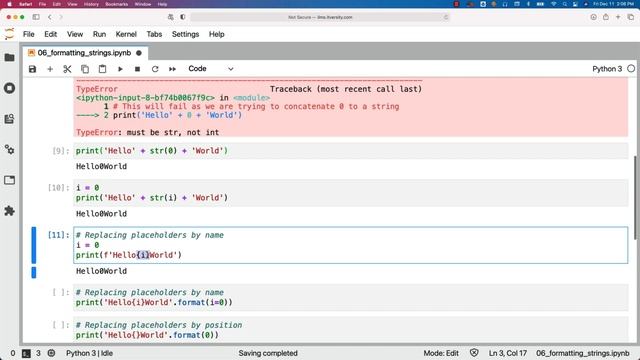Image resolution: width=640 pixels, height=360 pixels.
Task: Click Mode: Edit in the status bar
Action: 441,353
